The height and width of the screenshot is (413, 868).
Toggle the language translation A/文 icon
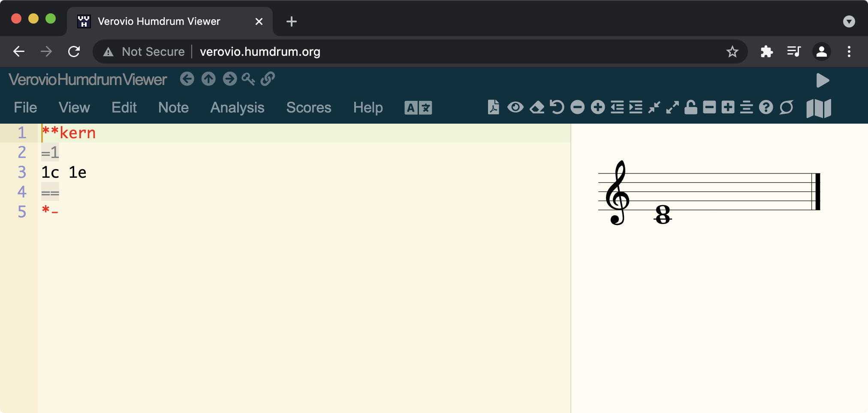419,107
